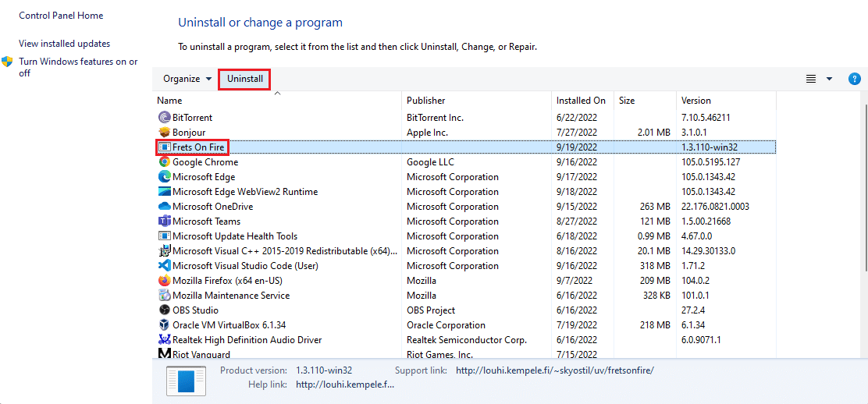Open the truncated help link URL
The image size is (868, 404).
click(346, 384)
